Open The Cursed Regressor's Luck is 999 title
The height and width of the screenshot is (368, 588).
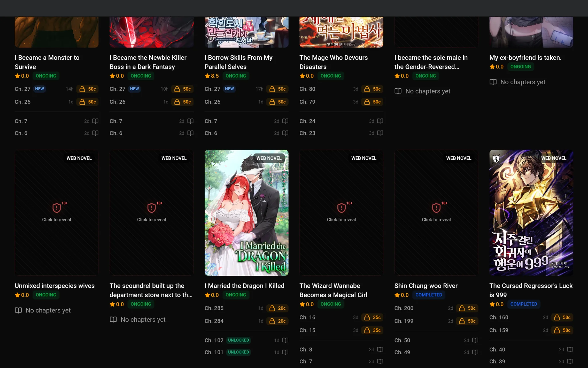coord(531,290)
